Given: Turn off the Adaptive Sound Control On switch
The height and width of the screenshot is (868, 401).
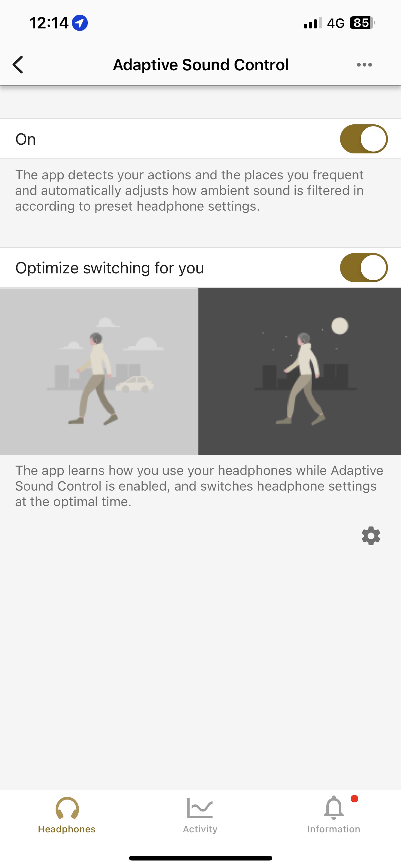Looking at the screenshot, I should [x=364, y=139].
